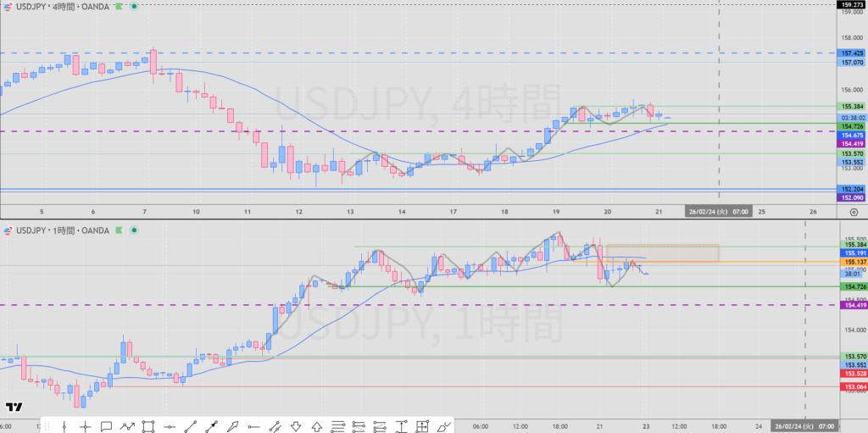Click the up arrow marker tool

click(x=317, y=426)
